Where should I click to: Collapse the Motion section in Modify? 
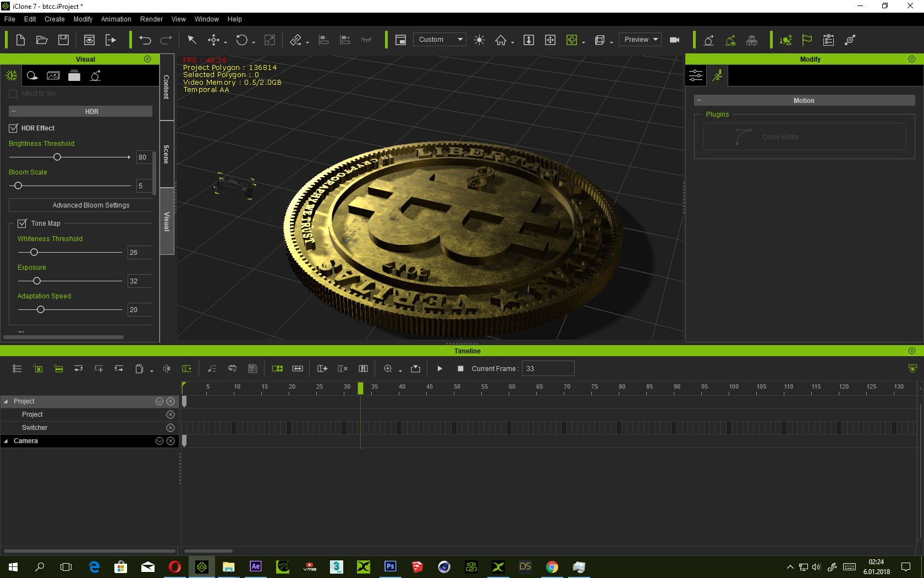tap(699, 100)
